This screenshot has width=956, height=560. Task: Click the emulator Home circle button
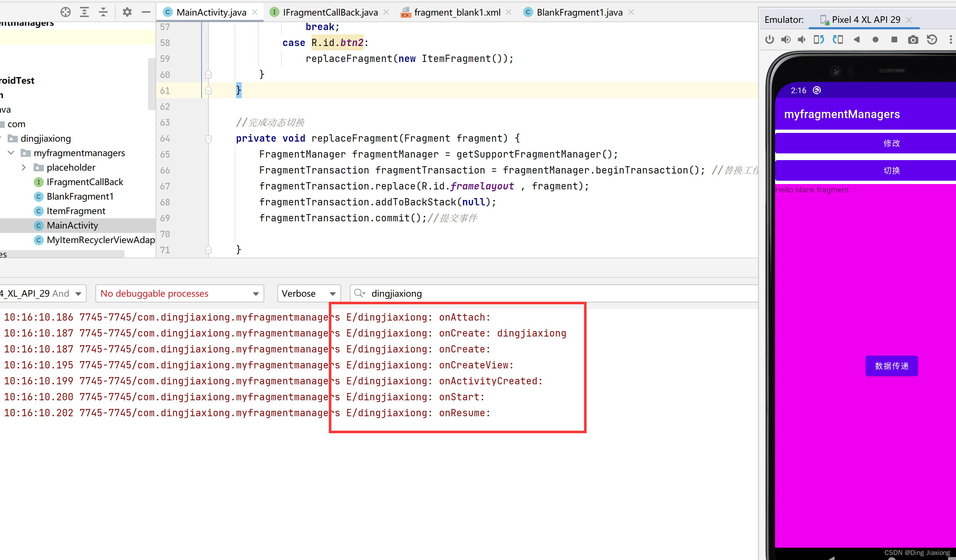pyautogui.click(x=875, y=39)
